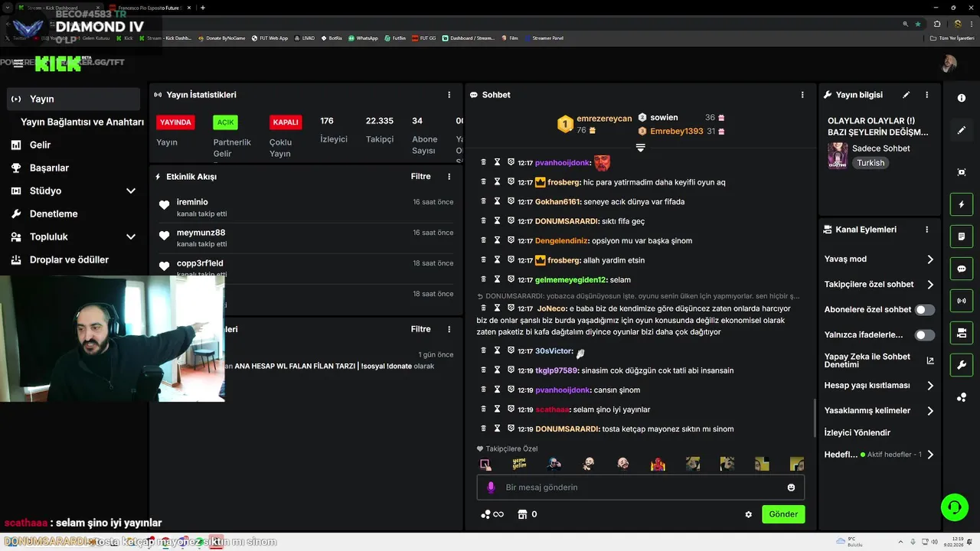Collapse the chat leaderboard with arrow
This screenshot has width=980, height=551.
tap(641, 148)
